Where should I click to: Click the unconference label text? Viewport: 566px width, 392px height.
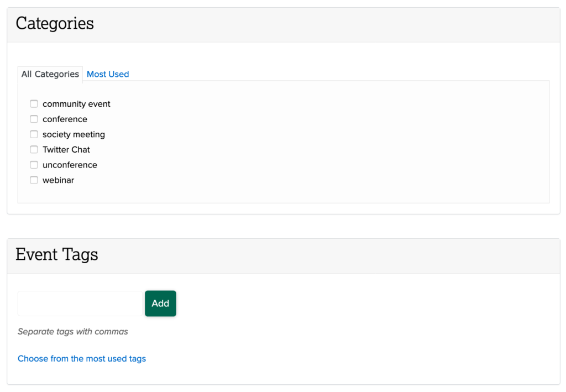point(70,165)
